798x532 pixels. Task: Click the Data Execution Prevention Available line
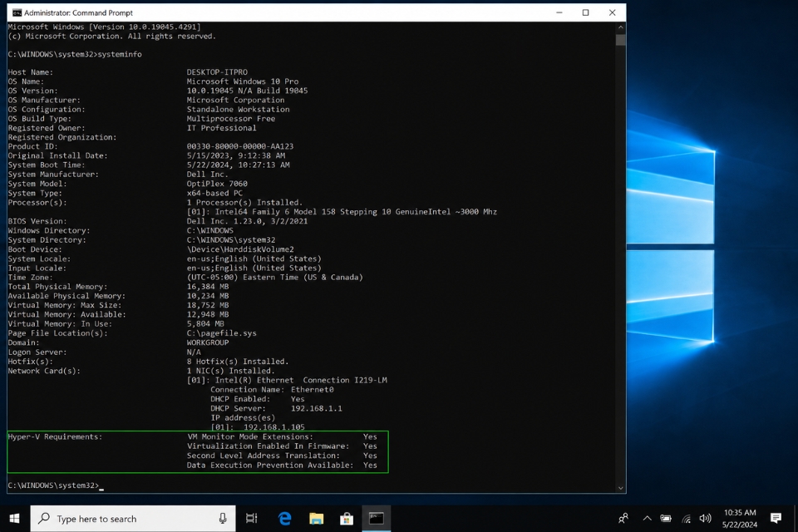pyautogui.click(x=282, y=465)
